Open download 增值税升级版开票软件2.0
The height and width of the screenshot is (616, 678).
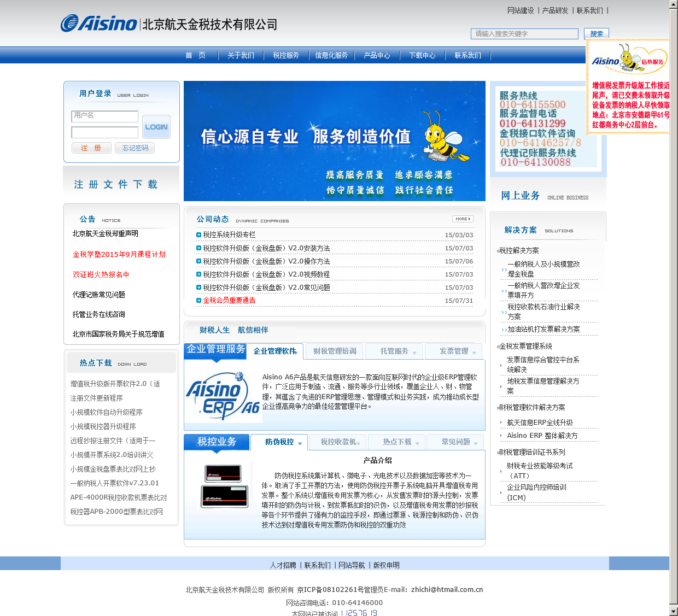pos(115,384)
